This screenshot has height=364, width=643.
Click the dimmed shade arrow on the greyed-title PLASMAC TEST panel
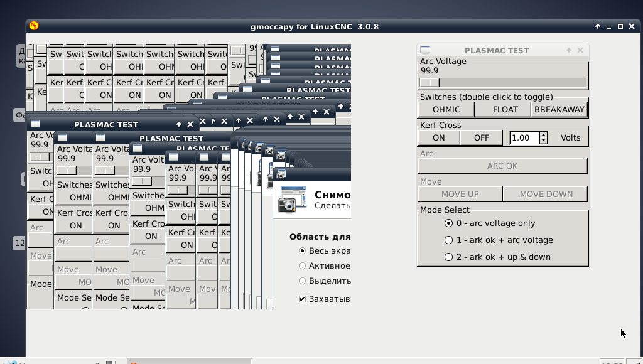568,50
